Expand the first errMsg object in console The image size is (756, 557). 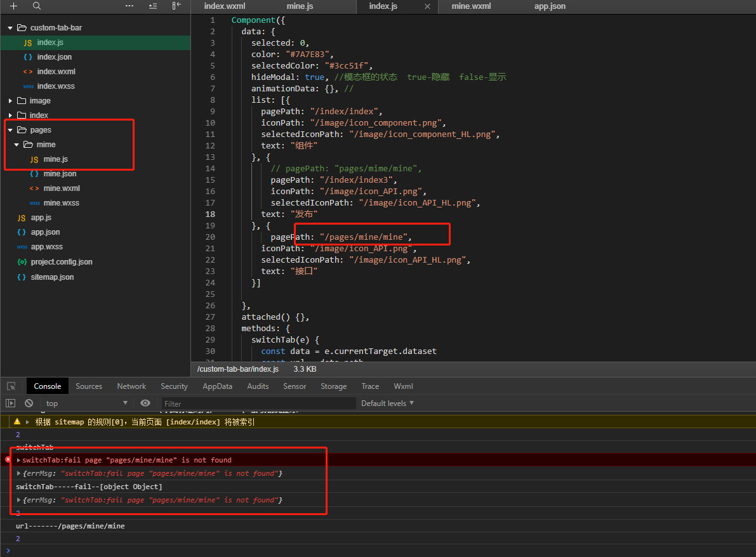18,474
